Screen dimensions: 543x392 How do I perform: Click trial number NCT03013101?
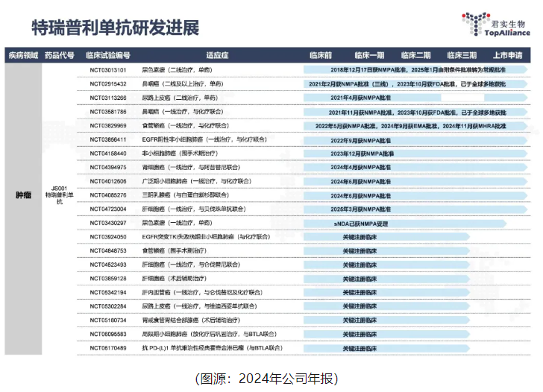coord(108,70)
